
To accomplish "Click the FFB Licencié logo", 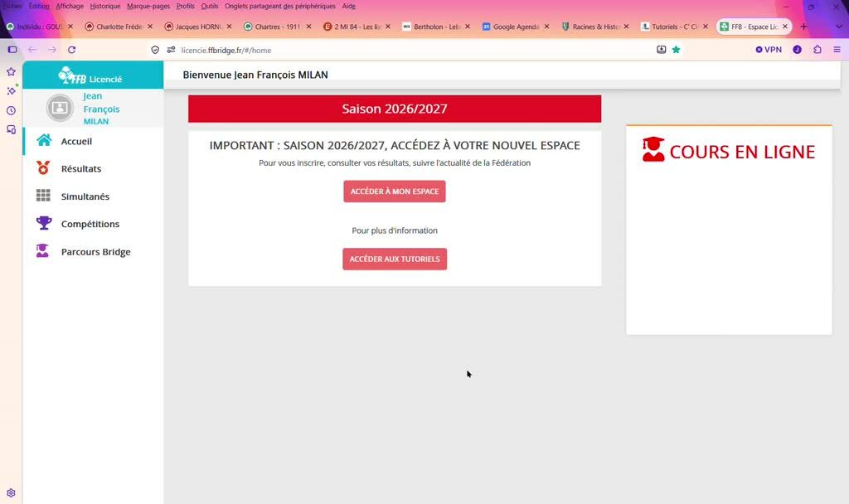I will coord(90,76).
